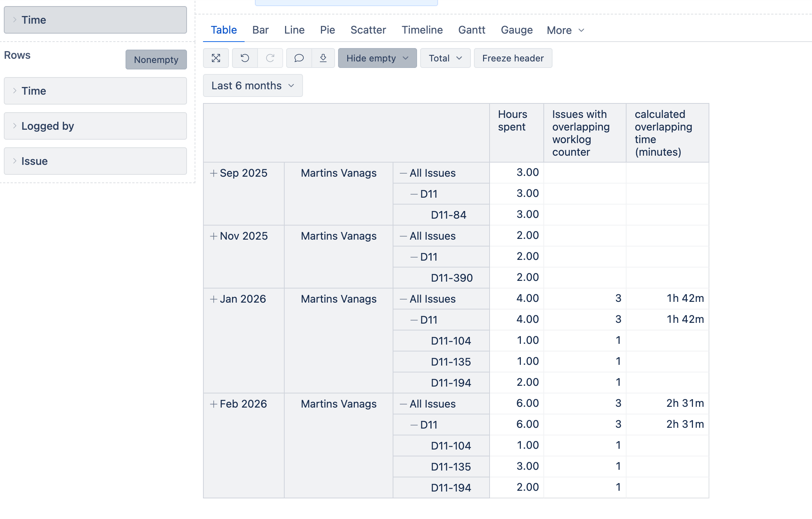Toggle Freeze header
This screenshot has height=519, width=812.
tap(513, 58)
